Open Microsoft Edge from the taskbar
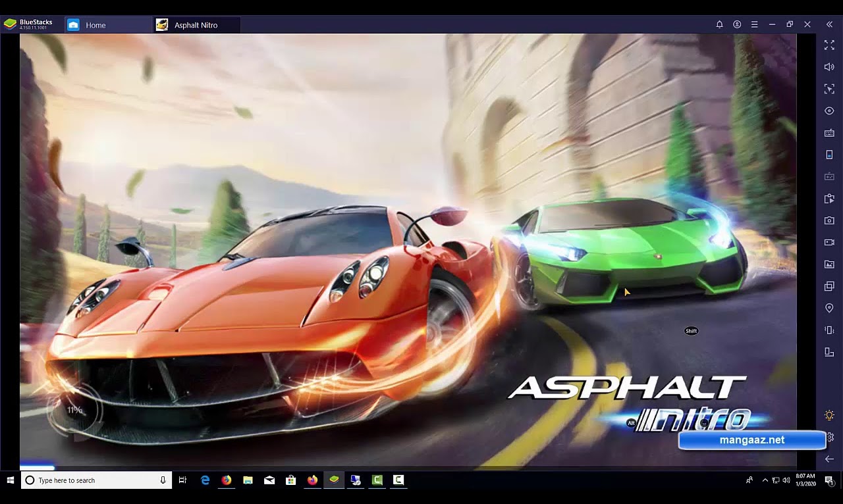 (205, 480)
